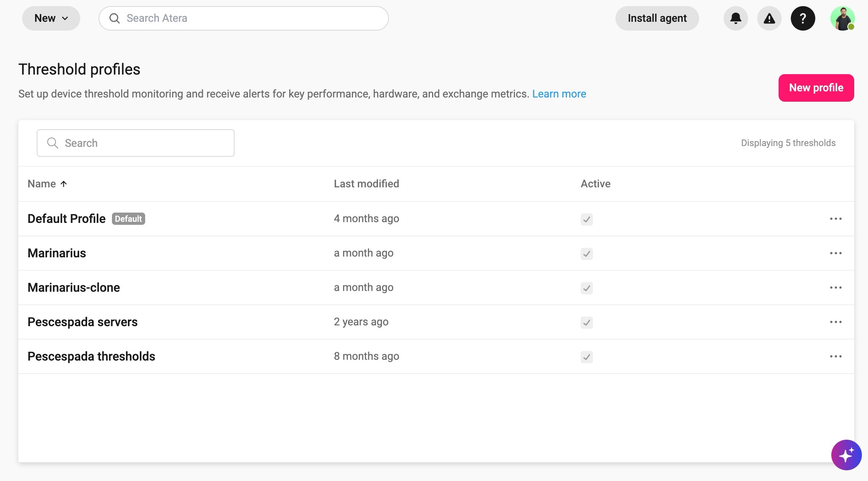Focus the Search Atera field
This screenshot has width=868, height=481.
point(244,18)
